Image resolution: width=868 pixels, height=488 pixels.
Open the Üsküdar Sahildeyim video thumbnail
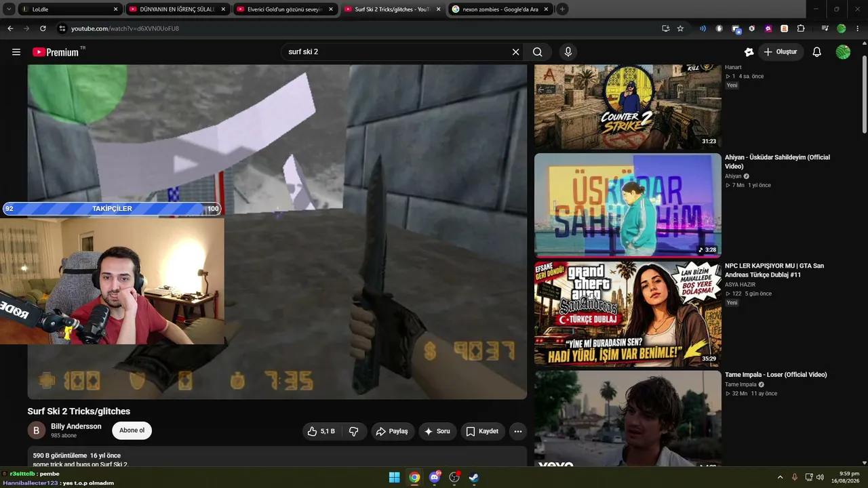(x=627, y=205)
